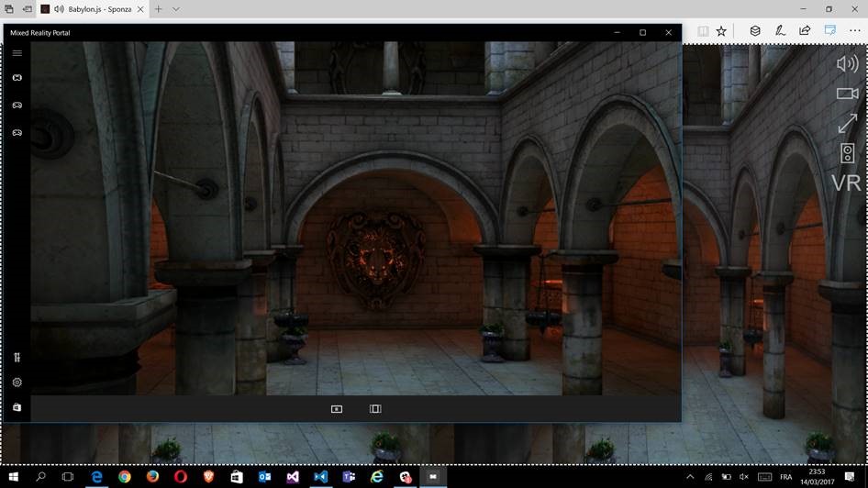Open the Edge more options ellipsis

coord(855,31)
